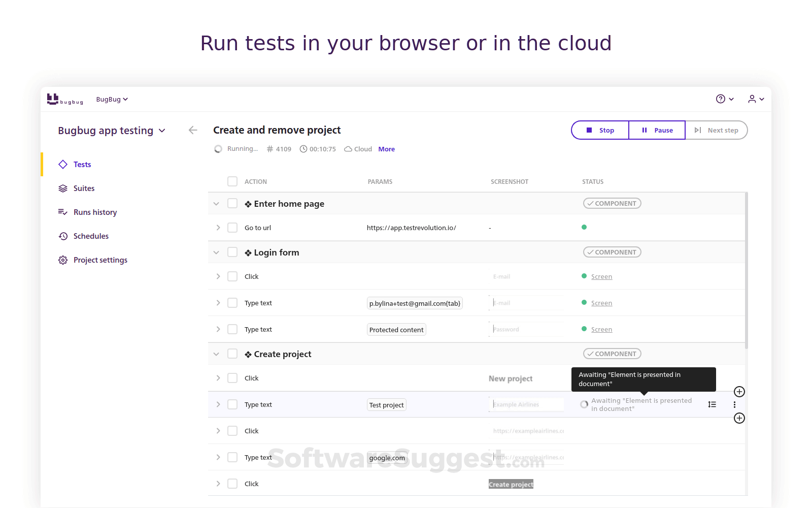The height and width of the screenshot is (508, 812).
Task: Open the Schedules section
Action: coord(91,236)
